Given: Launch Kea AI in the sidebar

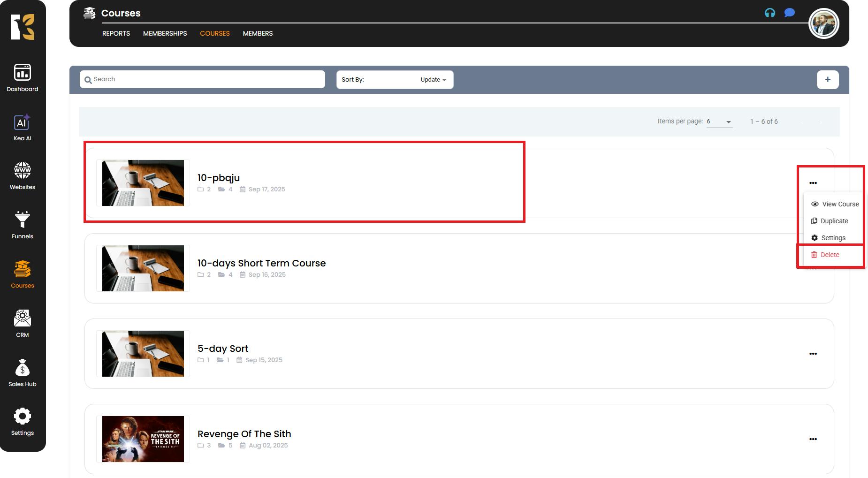Looking at the screenshot, I should tap(23, 127).
